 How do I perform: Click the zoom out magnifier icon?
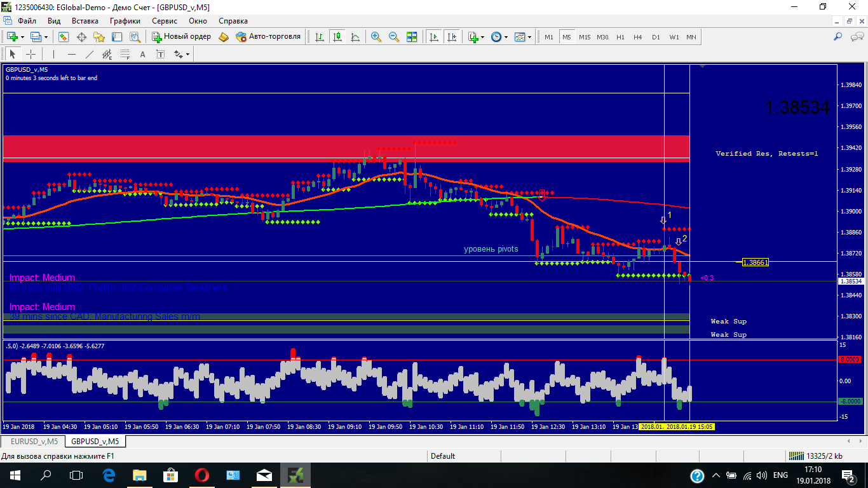click(x=394, y=37)
